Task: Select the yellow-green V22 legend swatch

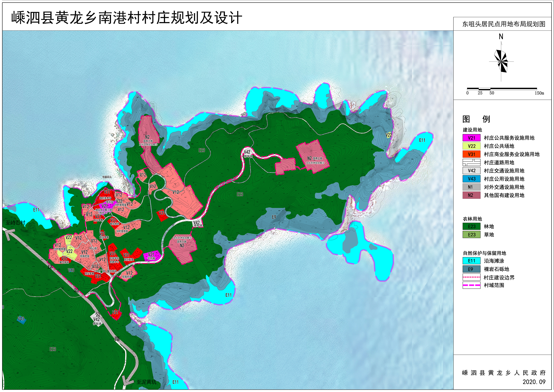Action: (471, 146)
